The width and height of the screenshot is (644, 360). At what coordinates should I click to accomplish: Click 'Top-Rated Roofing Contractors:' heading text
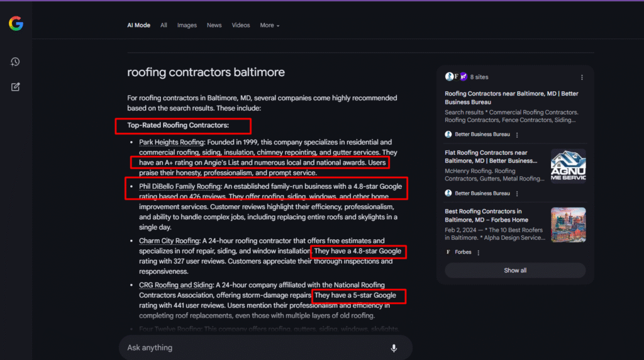(178, 125)
